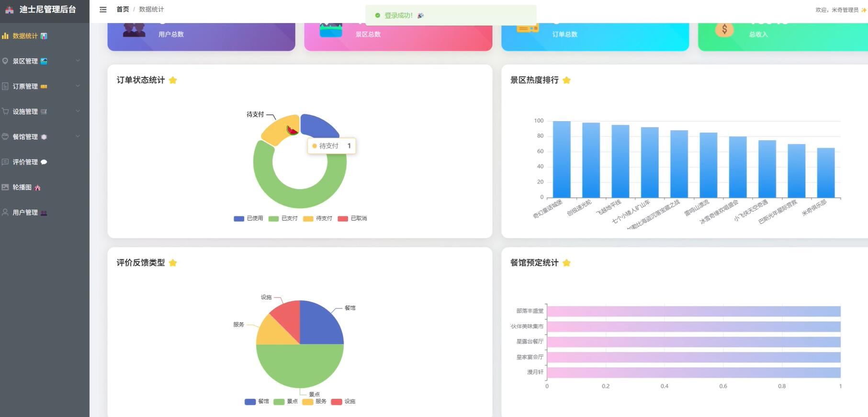Click 迪士尼管理后台 title in sidebar
The image size is (868, 417).
click(47, 10)
